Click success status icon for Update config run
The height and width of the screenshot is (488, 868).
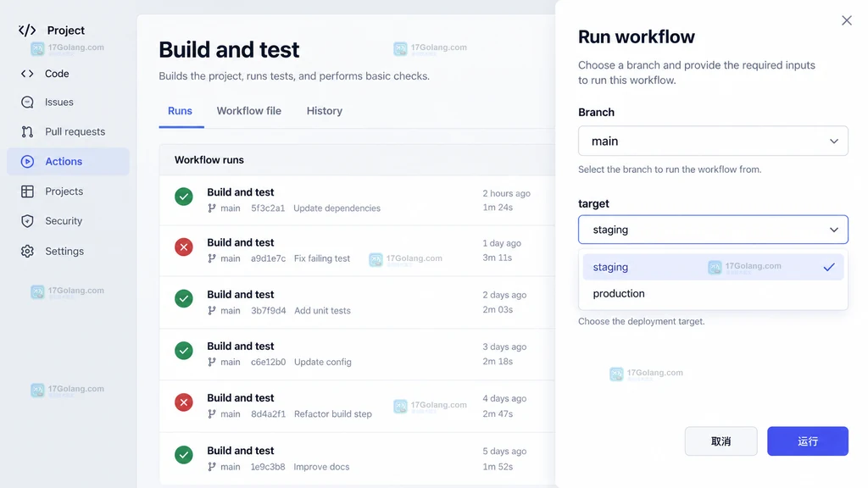tap(184, 350)
